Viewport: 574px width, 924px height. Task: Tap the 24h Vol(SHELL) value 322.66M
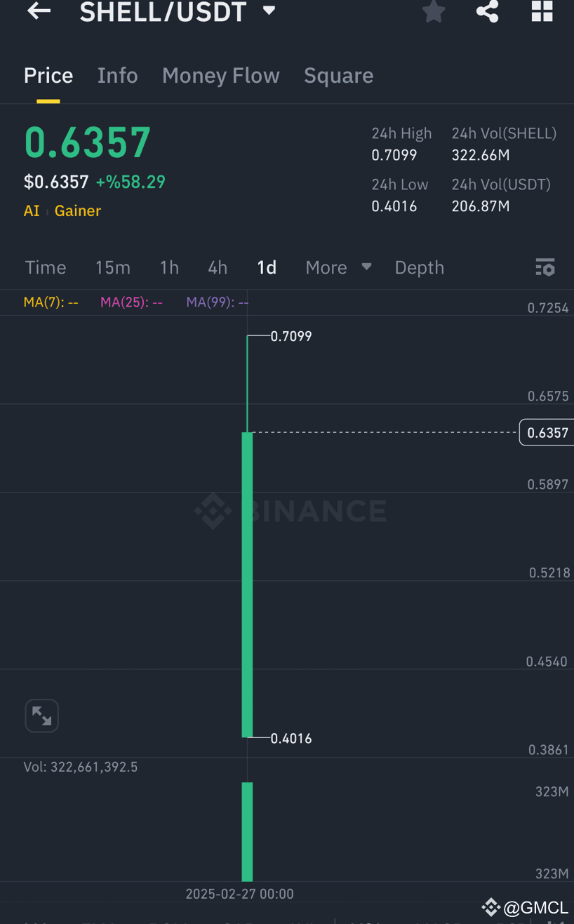[481, 155]
